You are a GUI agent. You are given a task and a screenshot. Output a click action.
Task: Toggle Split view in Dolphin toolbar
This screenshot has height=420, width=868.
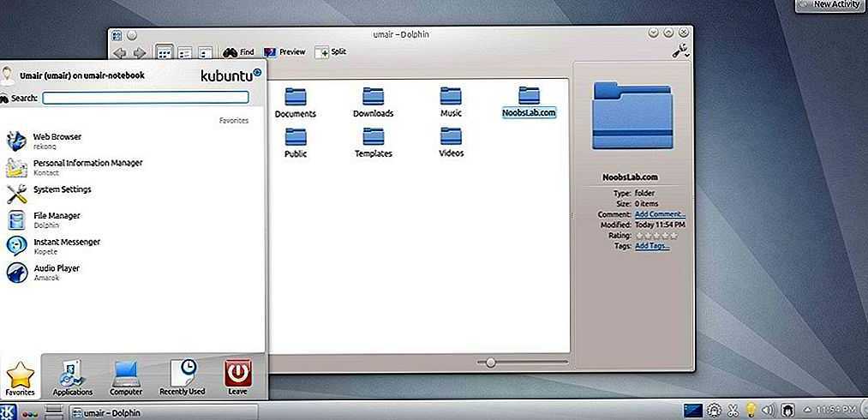click(x=331, y=52)
